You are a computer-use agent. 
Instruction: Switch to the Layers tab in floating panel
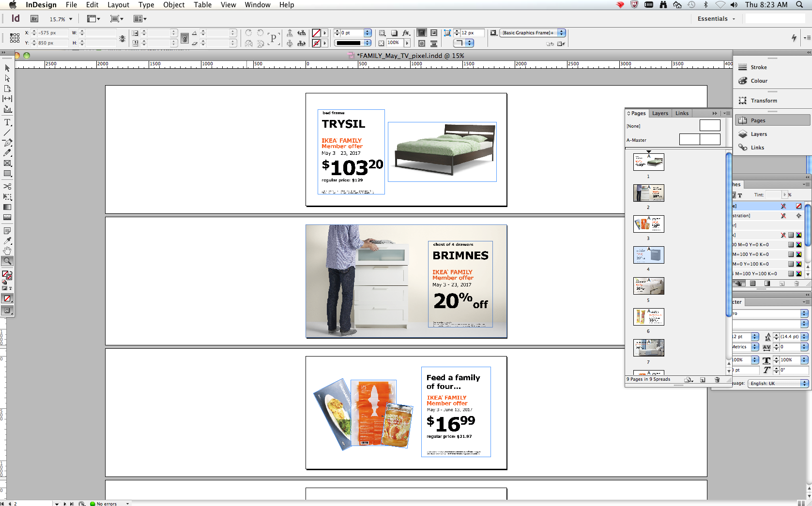pos(660,113)
